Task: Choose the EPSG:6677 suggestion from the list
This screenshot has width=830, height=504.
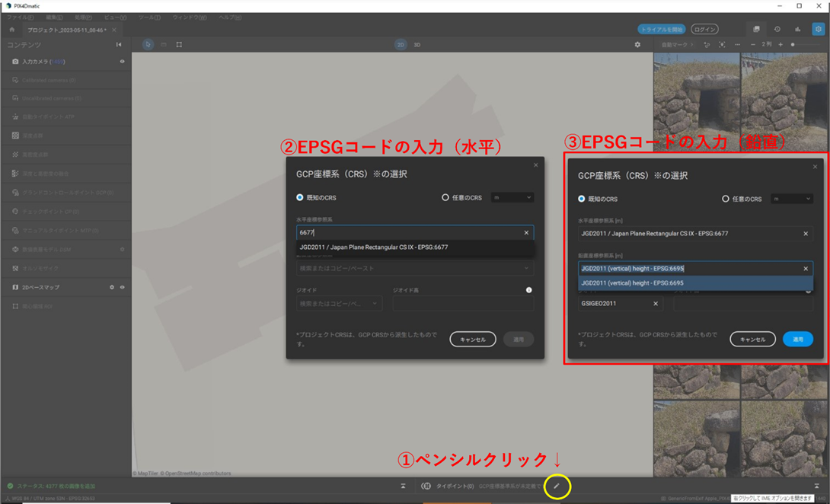Action: [x=415, y=247]
